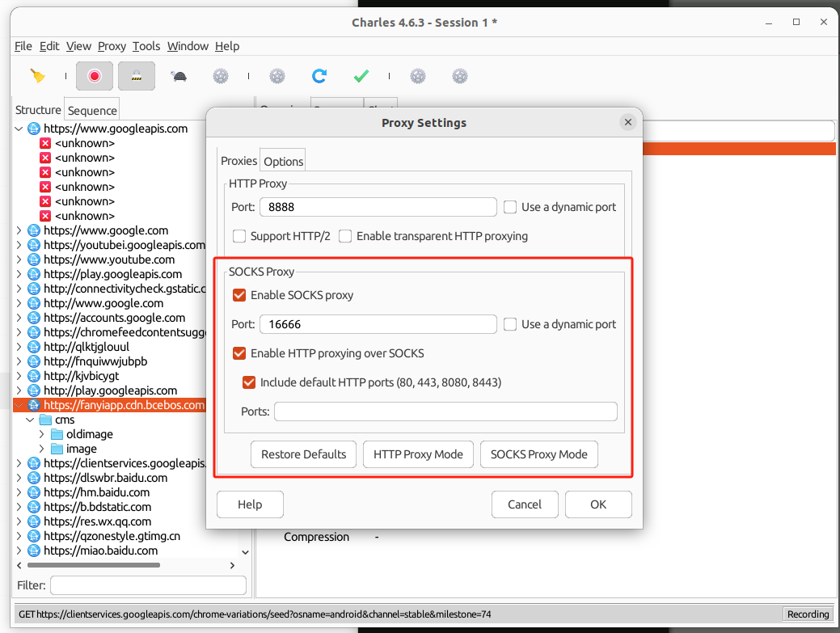840x633 pixels.
Task: Expand https://qzonestyle.gtimg.cn node
Action: [x=19, y=536]
